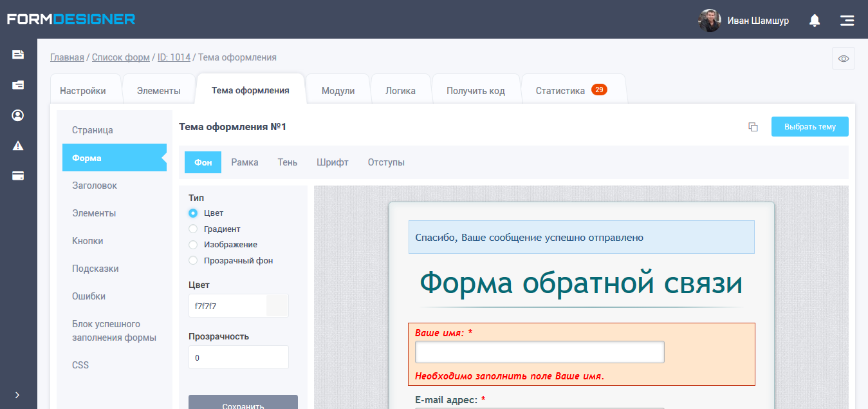
Task: Open the user account sidebar icon
Action: pos(18,115)
